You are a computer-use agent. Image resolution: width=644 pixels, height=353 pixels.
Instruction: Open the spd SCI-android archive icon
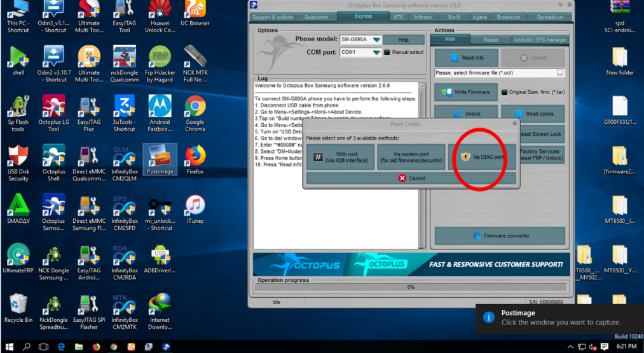point(620,17)
